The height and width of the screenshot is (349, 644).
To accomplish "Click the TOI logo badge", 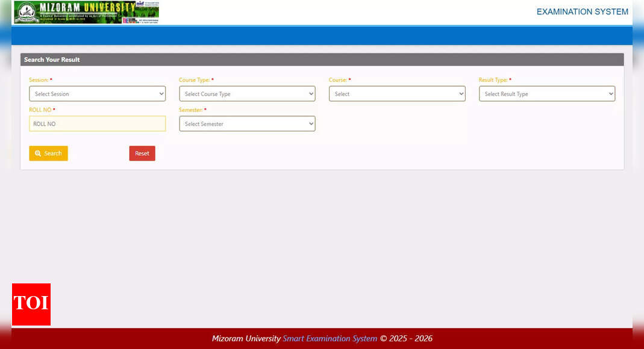I will pos(31,304).
